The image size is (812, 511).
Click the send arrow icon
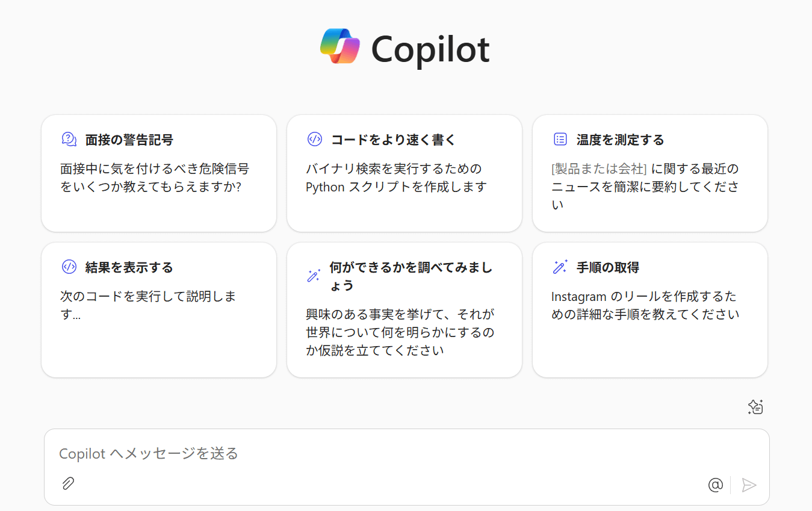749,485
